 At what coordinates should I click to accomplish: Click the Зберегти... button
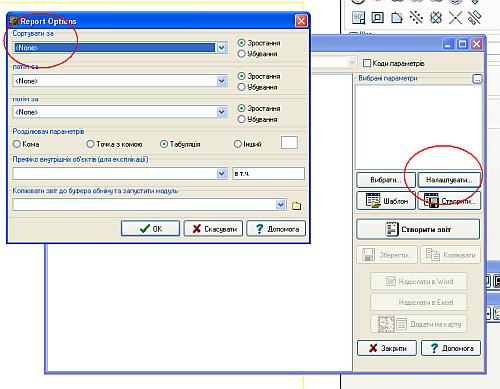coord(387,255)
